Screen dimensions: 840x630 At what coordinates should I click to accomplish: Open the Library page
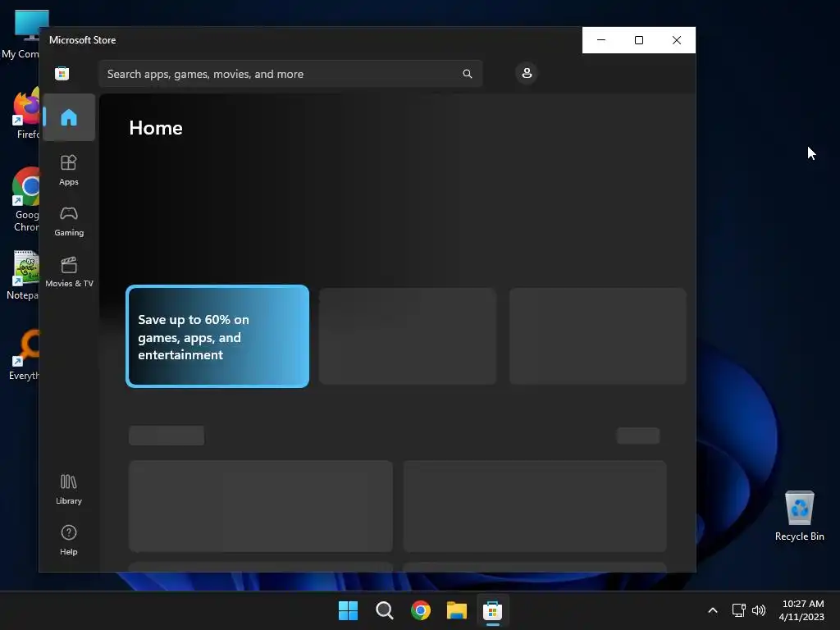pyautogui.click(x=69, y=489)
